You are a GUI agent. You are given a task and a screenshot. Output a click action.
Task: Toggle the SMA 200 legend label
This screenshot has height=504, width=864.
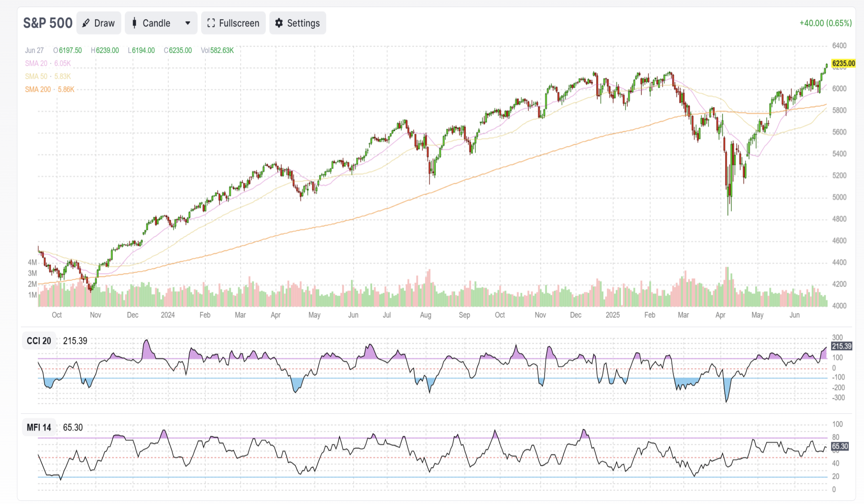[38, 90]
